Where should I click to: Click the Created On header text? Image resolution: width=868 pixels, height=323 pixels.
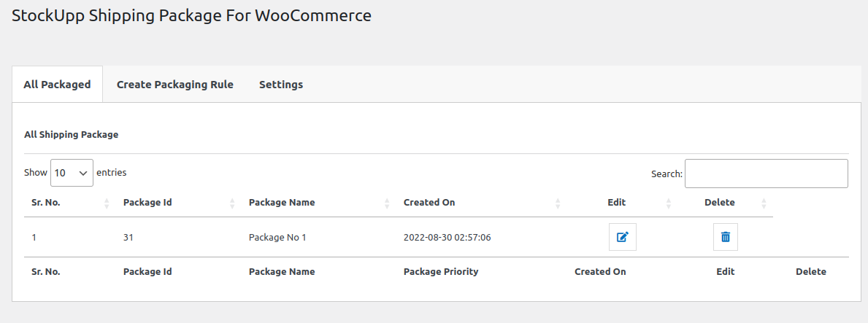(429, 203)
